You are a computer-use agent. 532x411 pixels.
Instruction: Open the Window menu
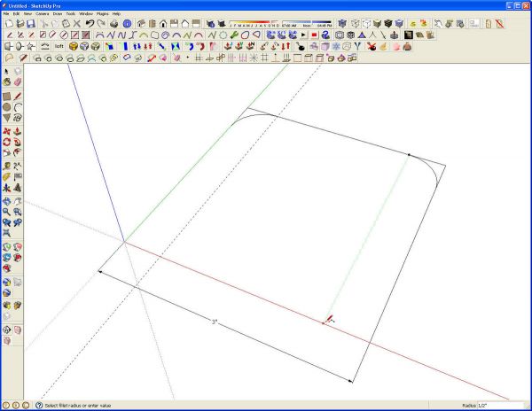pos(86,14)
